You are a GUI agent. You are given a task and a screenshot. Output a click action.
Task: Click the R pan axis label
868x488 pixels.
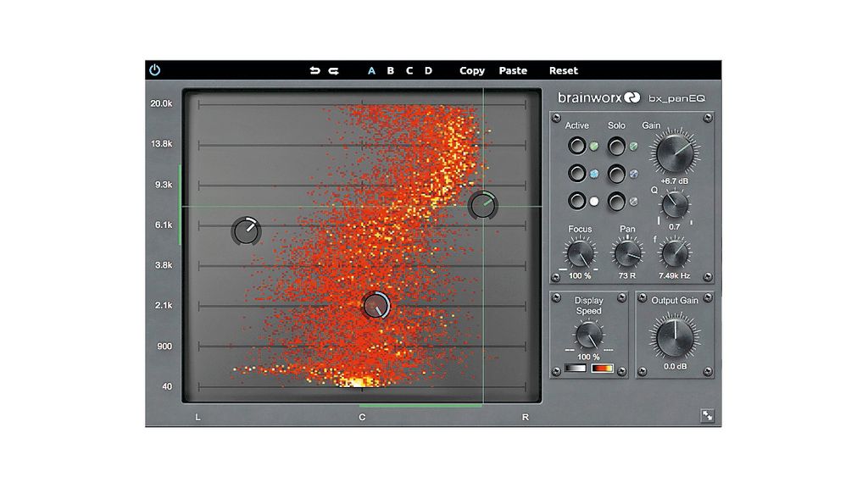click(526, 417)
